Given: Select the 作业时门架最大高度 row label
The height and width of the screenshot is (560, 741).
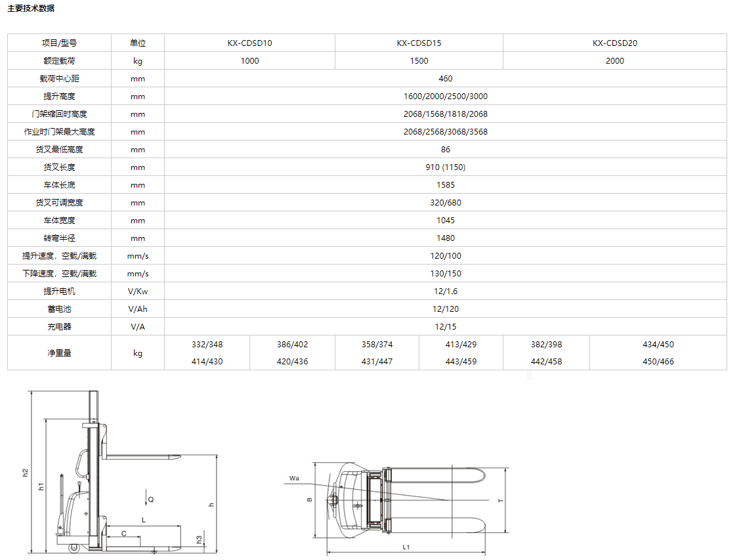Looking at the screenshot, I should 59,132.
